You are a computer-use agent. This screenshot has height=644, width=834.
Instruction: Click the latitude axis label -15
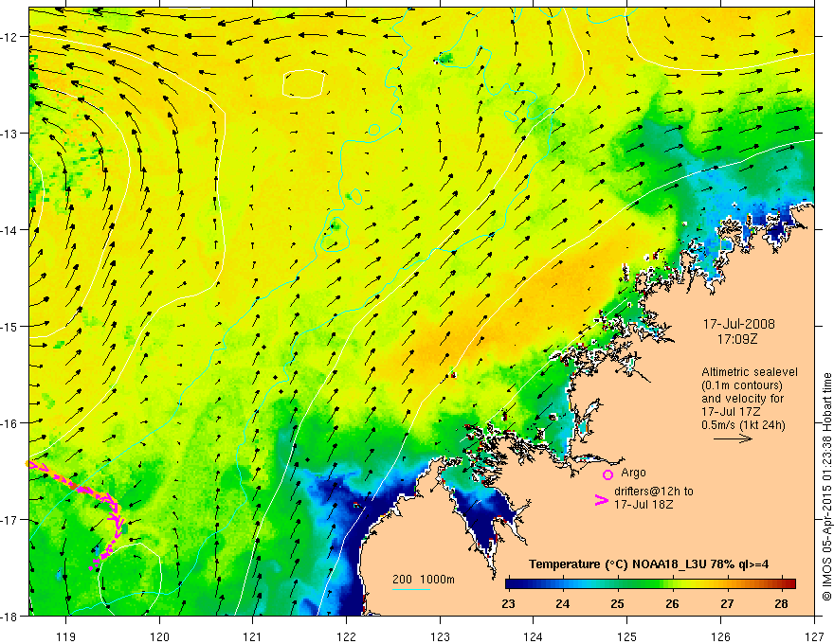point(9,326)
